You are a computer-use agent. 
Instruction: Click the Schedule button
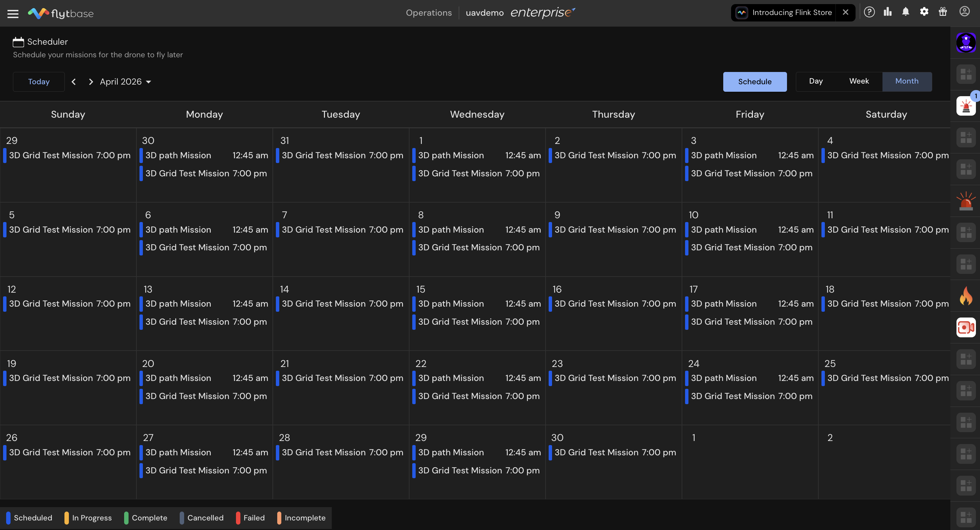(x=755, y=82)
